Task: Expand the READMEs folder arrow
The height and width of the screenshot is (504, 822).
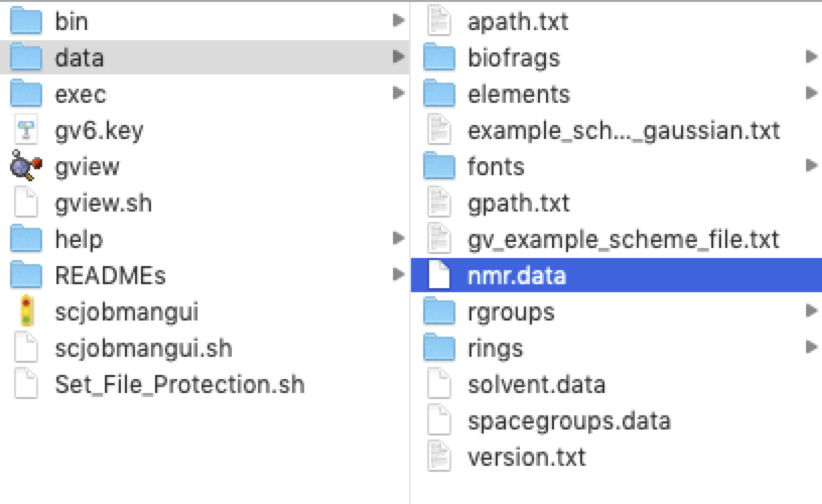Action: [398, 274]
